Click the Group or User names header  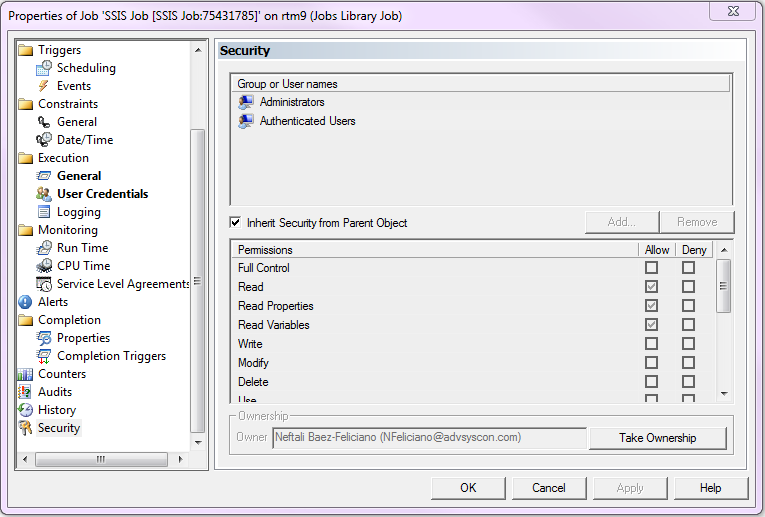pyautogui.click(x=481, y=84)
